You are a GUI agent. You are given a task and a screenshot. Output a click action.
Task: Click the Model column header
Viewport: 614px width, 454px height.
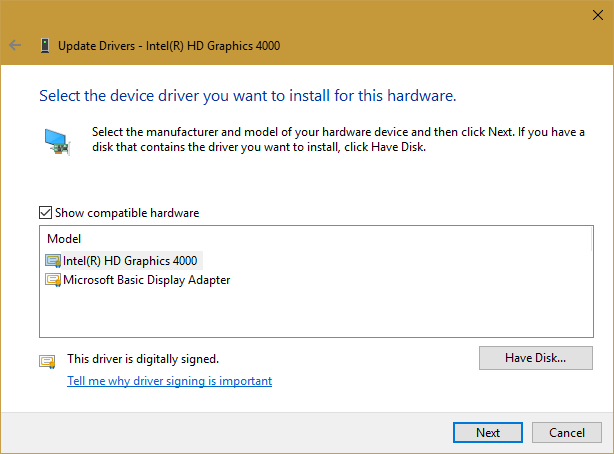coord(64,239)
